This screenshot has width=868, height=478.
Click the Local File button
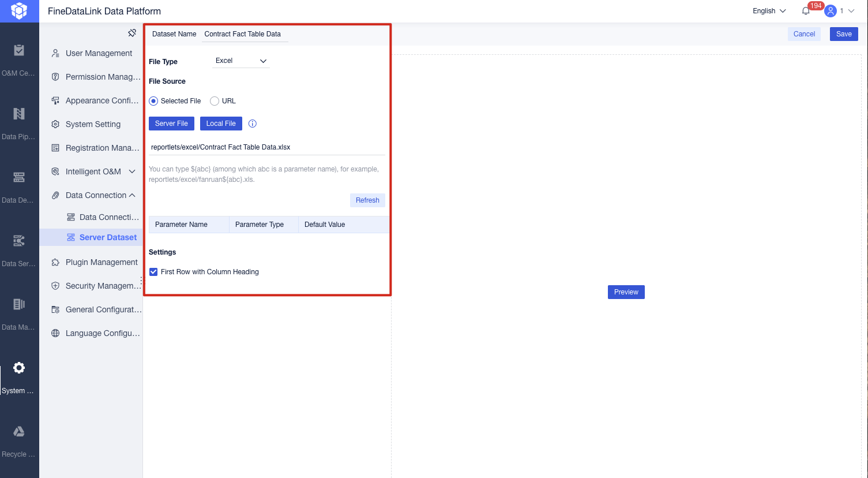[221, 124]
